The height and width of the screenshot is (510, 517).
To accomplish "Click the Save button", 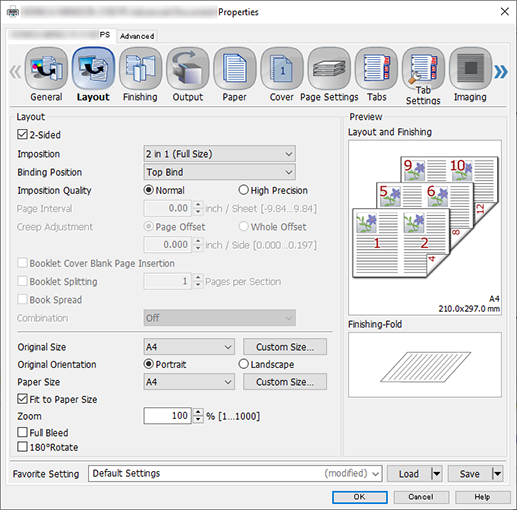I will (x=469, y=474).
